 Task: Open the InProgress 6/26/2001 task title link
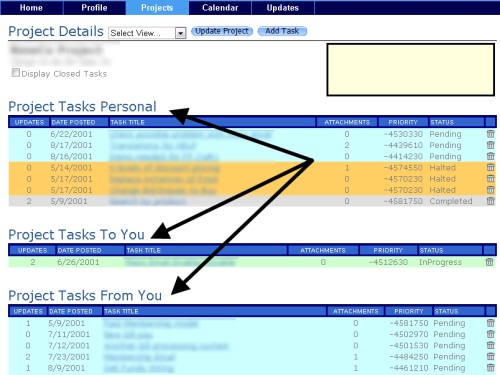pyautogui.click(x=180, y=262)
